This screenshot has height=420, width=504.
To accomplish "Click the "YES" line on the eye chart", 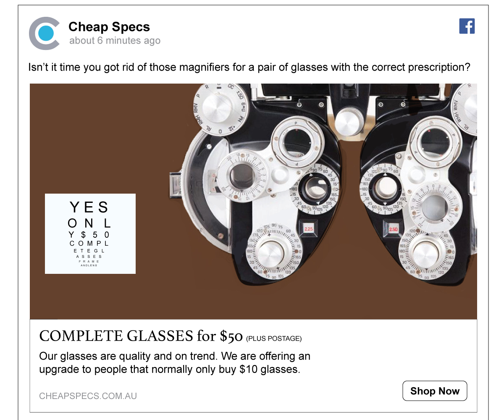I will tap(89, 207).
